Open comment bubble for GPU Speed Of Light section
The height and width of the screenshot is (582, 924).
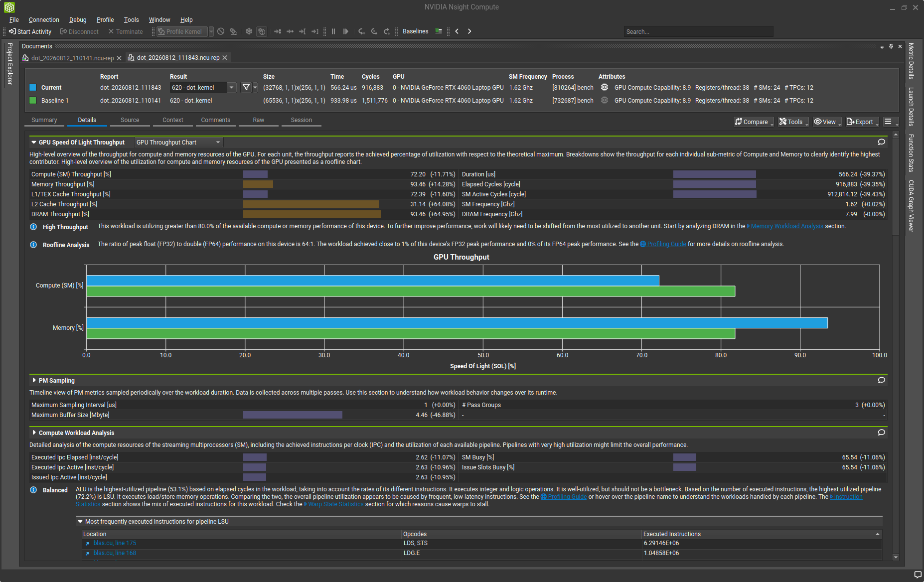click(881, 142)
